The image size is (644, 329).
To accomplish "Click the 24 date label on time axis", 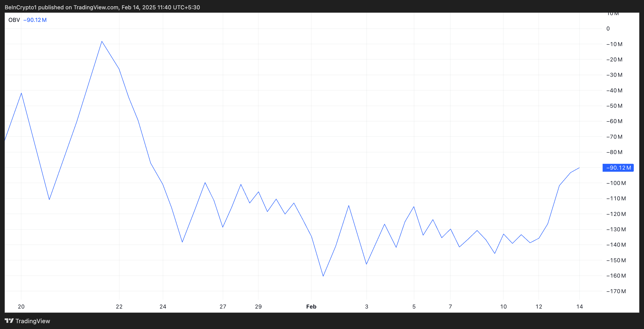I will click(x=163, y=306).
